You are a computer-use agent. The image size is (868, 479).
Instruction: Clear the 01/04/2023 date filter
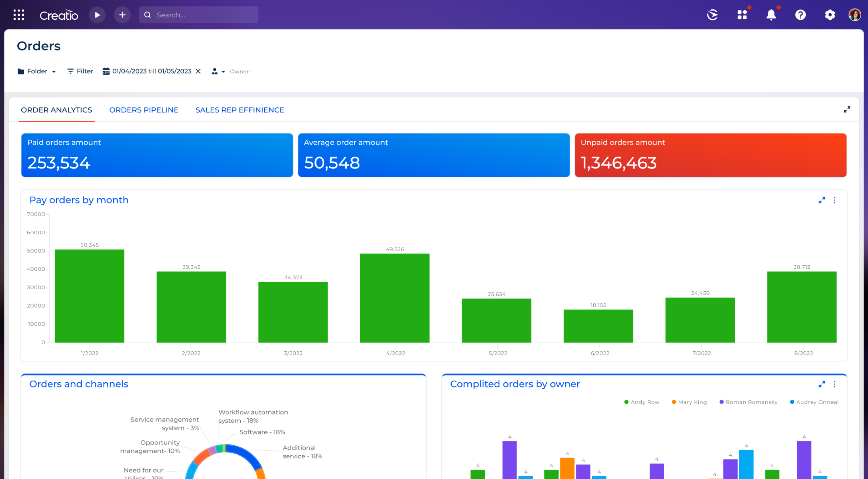click(198, 71)
